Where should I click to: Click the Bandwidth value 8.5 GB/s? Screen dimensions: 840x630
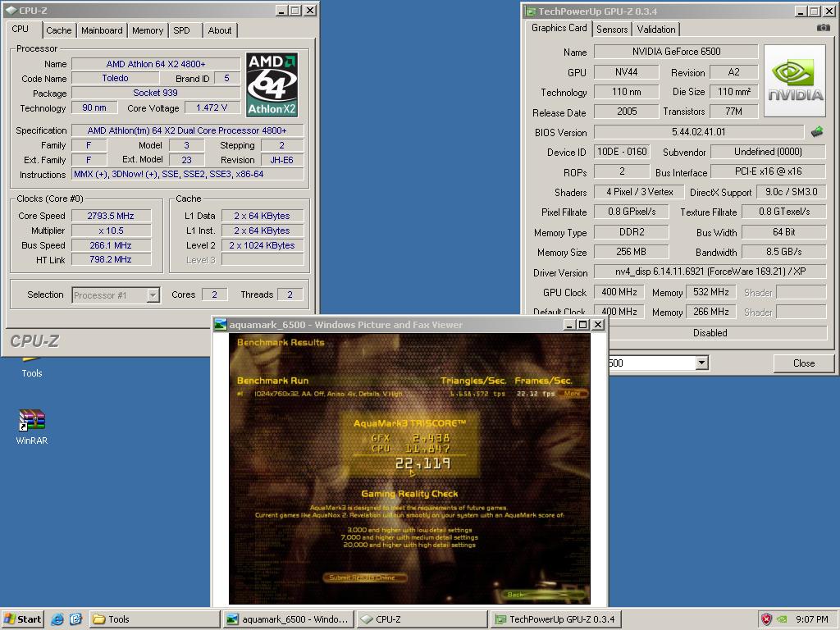pos(783,252)
